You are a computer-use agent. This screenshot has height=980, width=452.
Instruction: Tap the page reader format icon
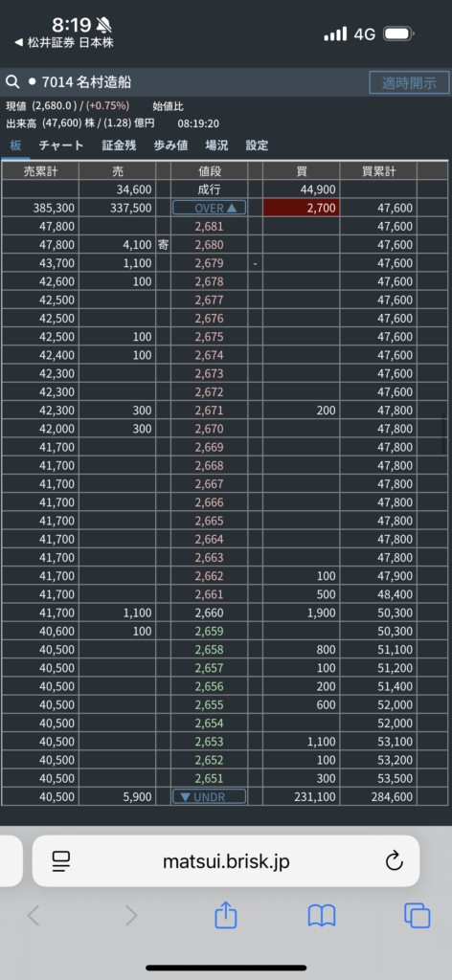pyautogui.click(x=61, y=861)
